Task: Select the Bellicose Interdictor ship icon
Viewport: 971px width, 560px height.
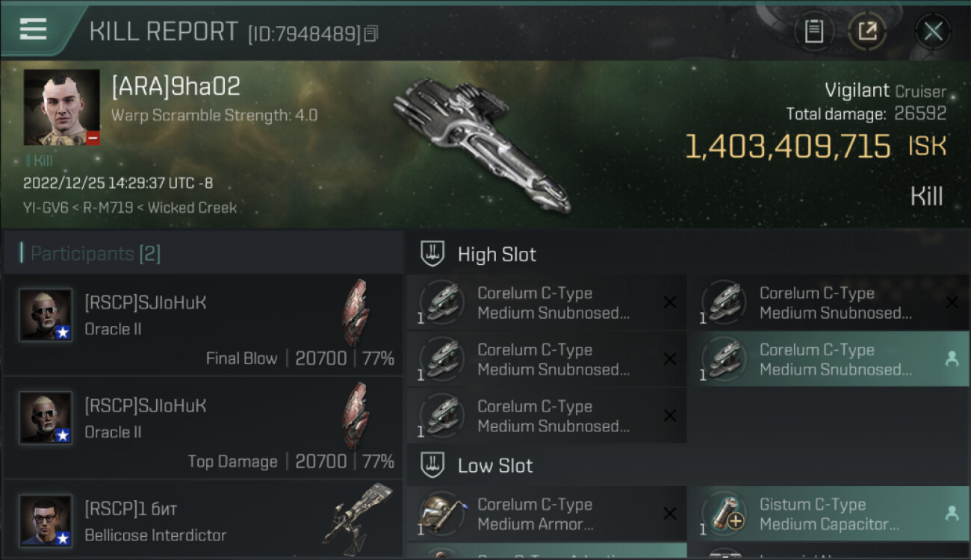Action: pyautogui.click(x=357, y=514)
